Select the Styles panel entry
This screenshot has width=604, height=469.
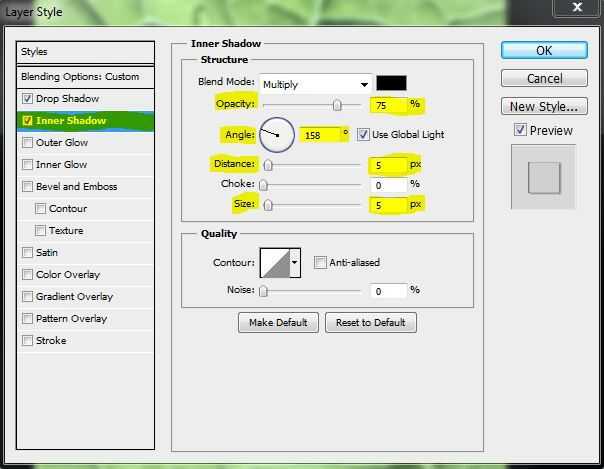(x=86, y=52)
